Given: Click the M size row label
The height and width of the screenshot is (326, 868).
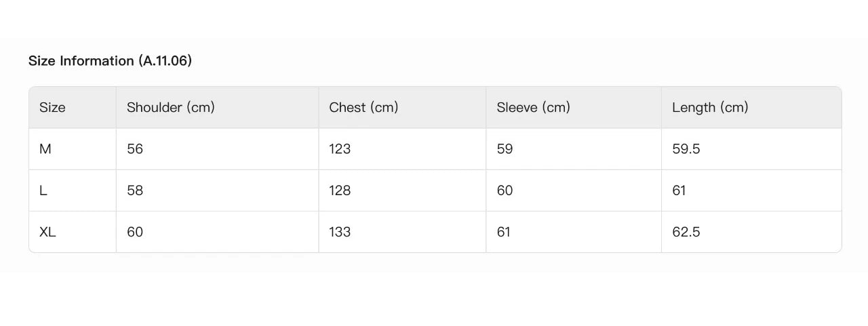Looking at the screenshot, I should point(45,149).
